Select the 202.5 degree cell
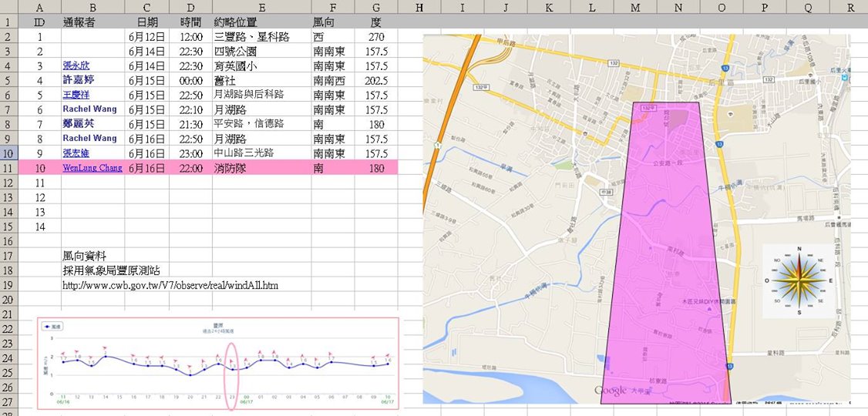 [376, 81]
